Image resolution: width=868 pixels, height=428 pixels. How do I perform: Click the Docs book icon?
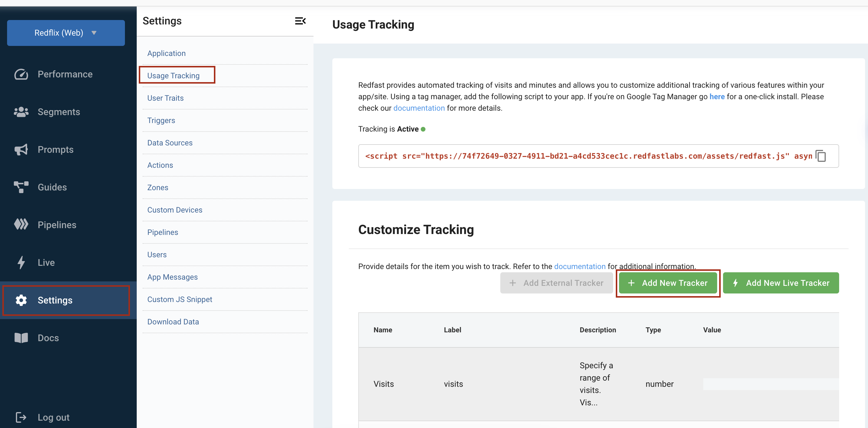pyautogui.click(x=21, y=338)
